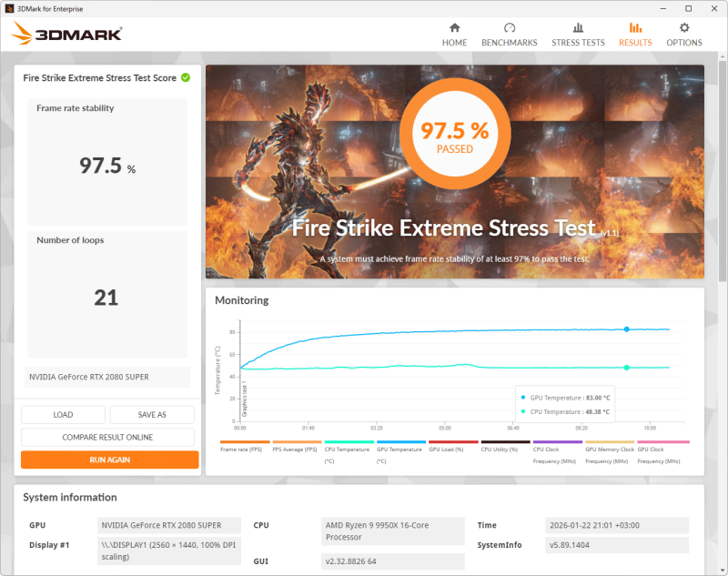The height and width of the screenshot is (576, 728).
Task: Click the SAVE AS button
Action: coord(152,415)
